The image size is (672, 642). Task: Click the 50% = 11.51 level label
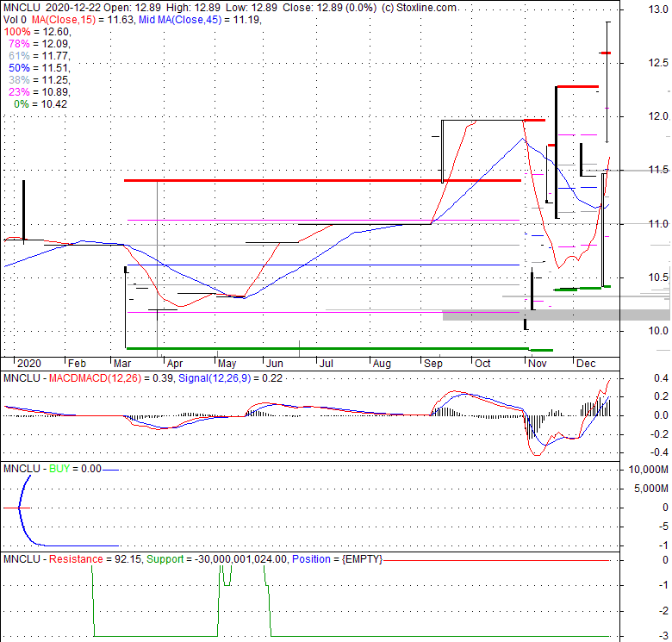tap(40, 68)
